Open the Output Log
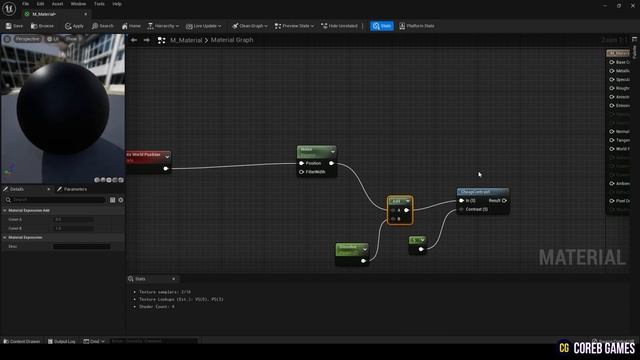Image resolution: width=640 pixels, height=360 pixels. tap(61, 341)
